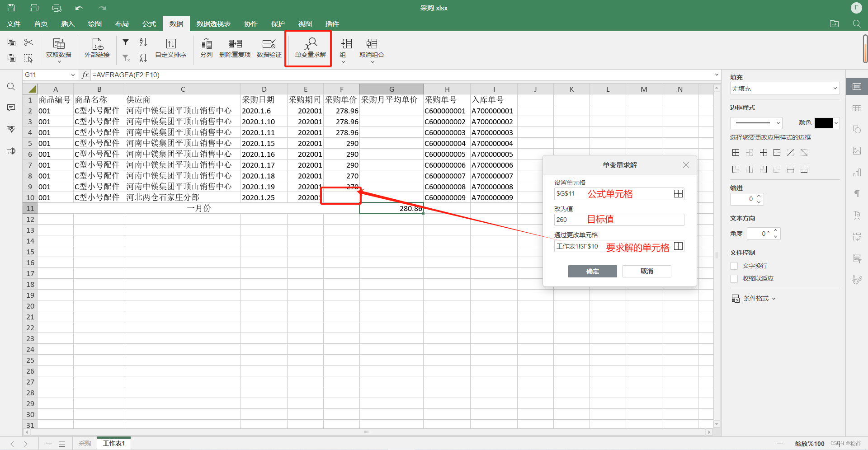Image resolution: width=868 pixels, height=450 pixels.
Task: Open spell check in left sidebar
Action: 11,129
